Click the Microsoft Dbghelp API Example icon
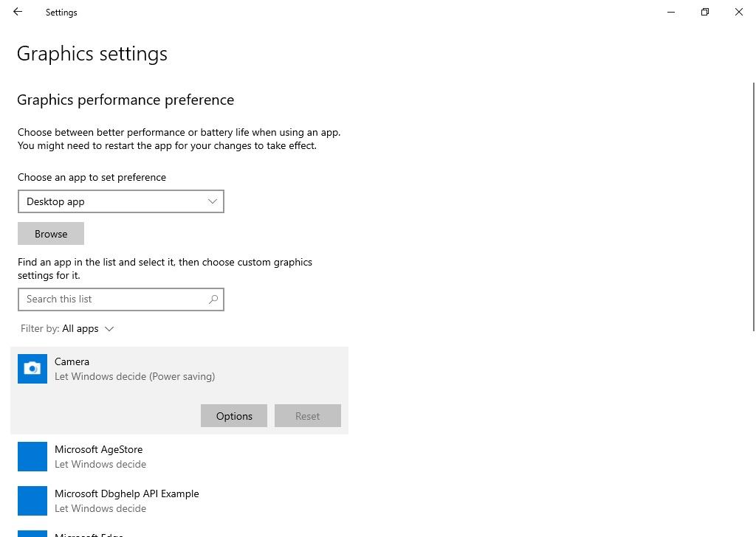The height and width of the screenshot is (537, 756). 32,500
